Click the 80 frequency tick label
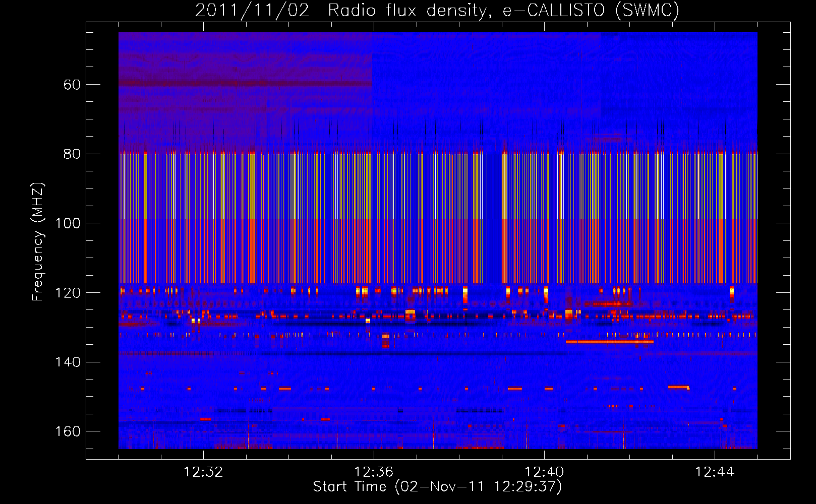 (x=72, y=154)
